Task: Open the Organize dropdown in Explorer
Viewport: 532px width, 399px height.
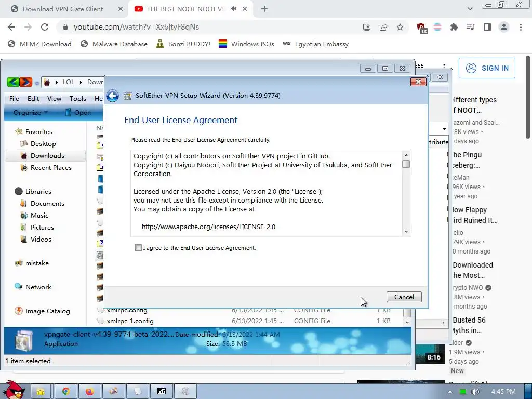Action: click(x=30, y=113)
